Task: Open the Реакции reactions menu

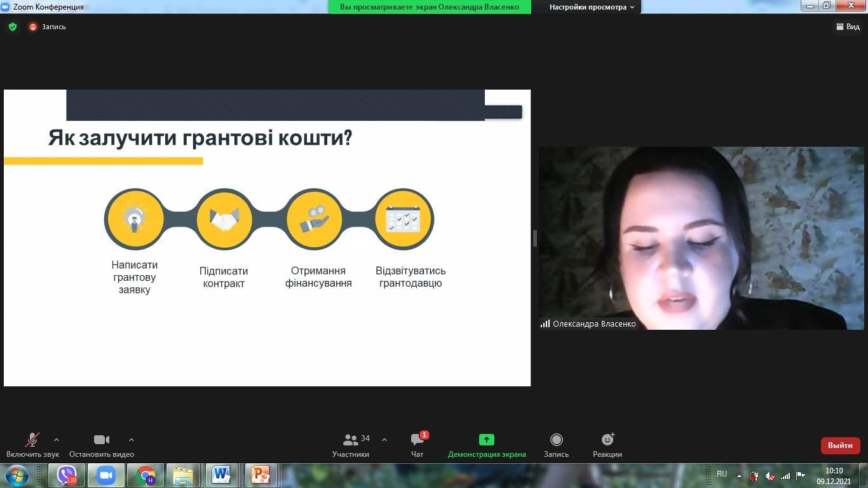Action: coord(607,445)
